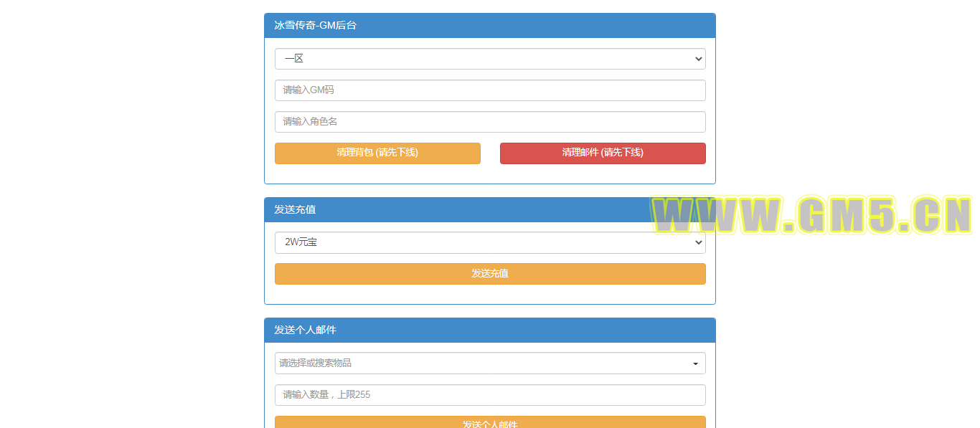The height and width of the screenshot is (428, 980).
Task: Focus the 请输入数量,上限255 quantity field
Action: (x=490, y=395)
